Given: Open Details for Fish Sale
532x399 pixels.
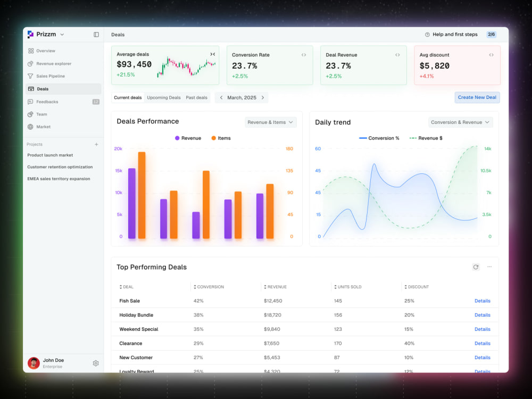Looking at the screenshot, I should pyautogui.click(x=482, y=301).
